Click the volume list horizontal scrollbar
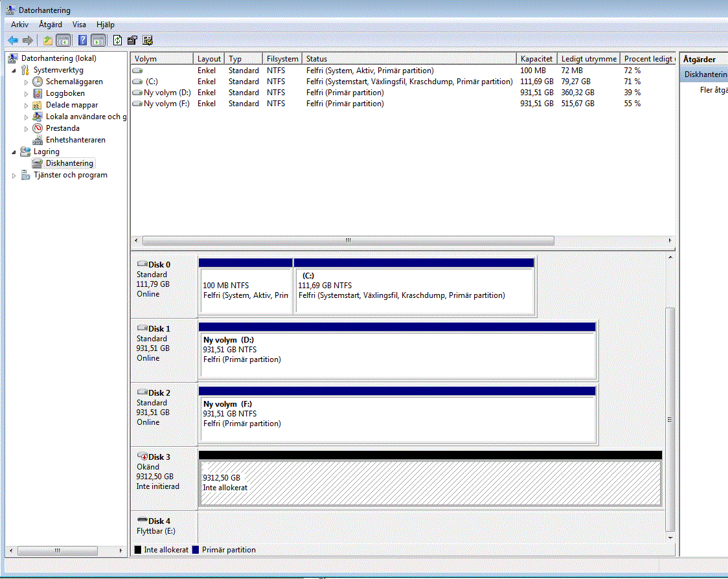728x579 pixels. (x=348, y=240)
